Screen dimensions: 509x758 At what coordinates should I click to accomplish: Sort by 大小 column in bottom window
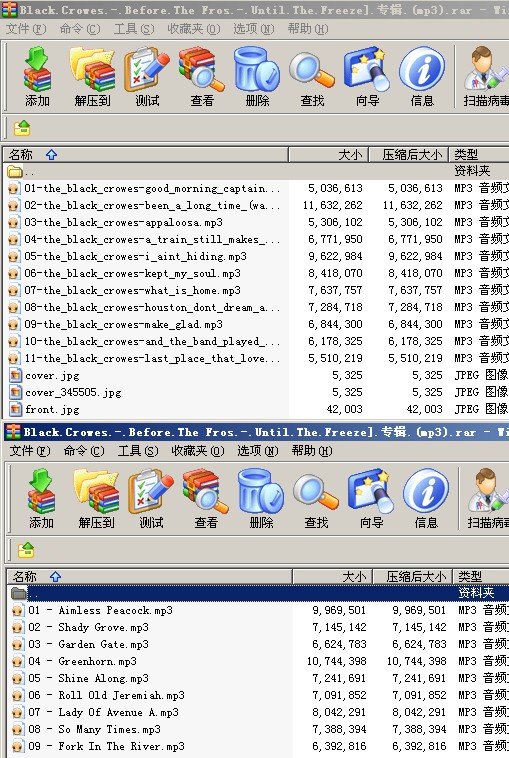point(332,577)
